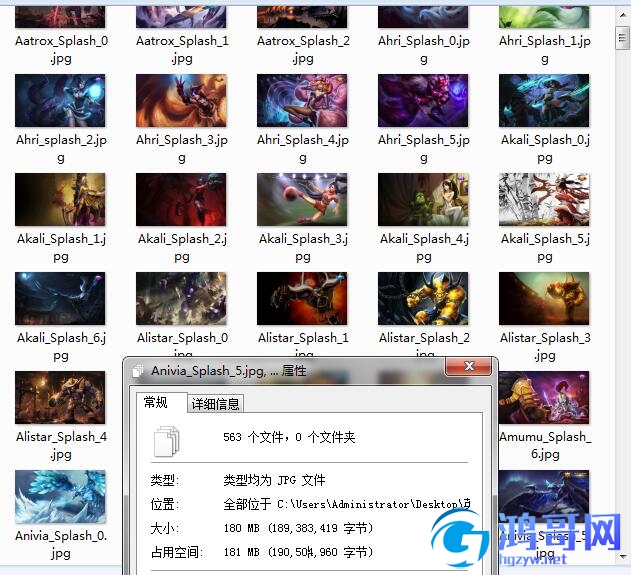Select the Anivia_Splash_0.jpg thumbnail image
Viewport: 631px width, 575px height.
(x=60, y=497)
